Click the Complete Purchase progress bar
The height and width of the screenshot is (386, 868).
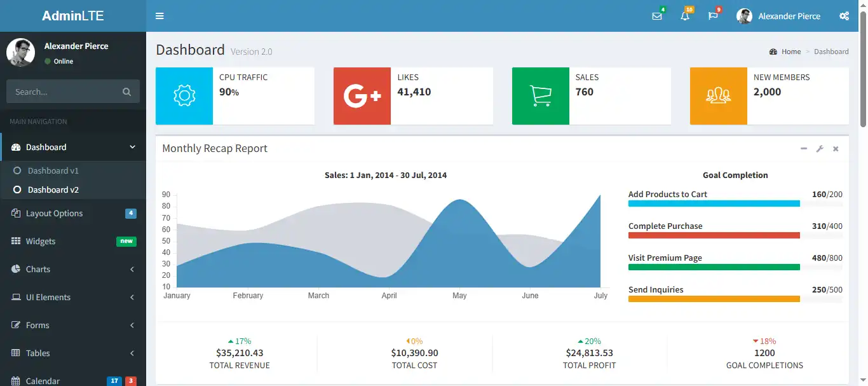click(x=714, y=235)
